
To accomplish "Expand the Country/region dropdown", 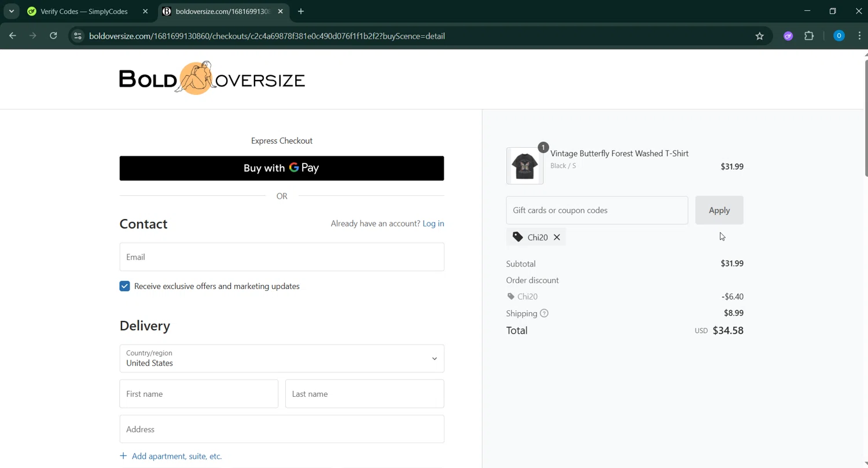I will point(282,359).
